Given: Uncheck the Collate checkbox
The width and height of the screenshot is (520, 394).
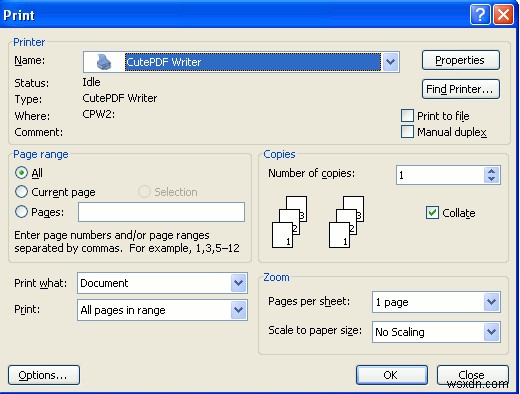Looking at the screenshot, I should coord(432,212).
